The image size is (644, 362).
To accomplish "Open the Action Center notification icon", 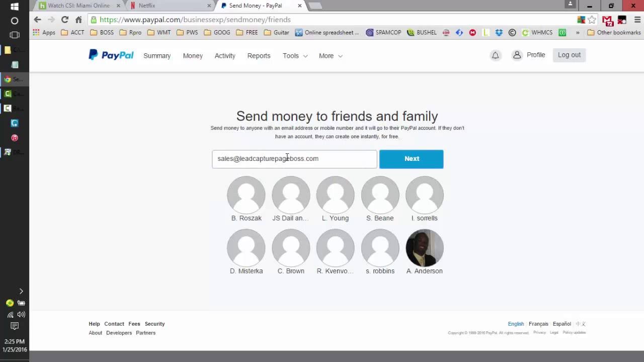I will tap(15, 326).
